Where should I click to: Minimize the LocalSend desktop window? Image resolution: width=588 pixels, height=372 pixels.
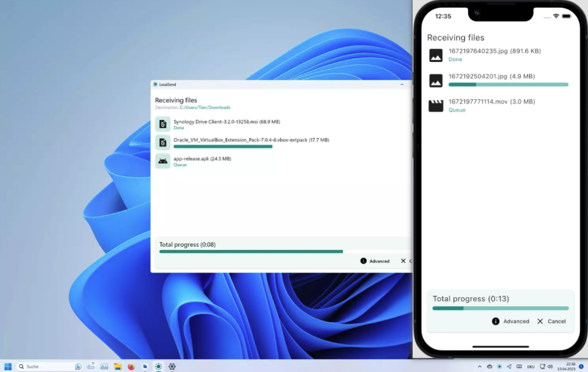pos(402,84)
